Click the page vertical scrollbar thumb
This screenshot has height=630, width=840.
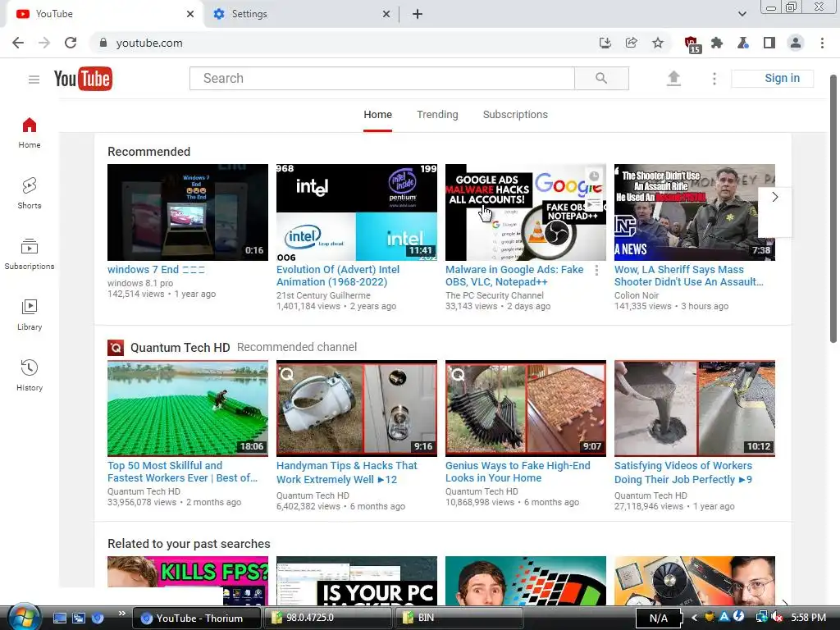tap(833, 209)
